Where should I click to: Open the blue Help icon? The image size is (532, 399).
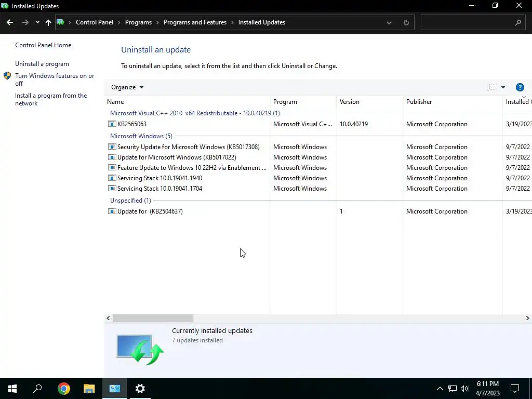click(520, 87)
